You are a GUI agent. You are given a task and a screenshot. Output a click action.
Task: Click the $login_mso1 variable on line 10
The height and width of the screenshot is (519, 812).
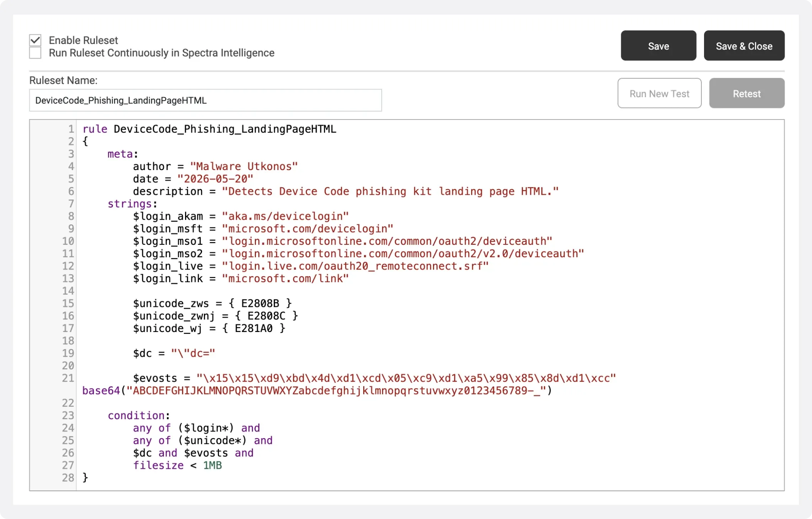click(x=168, y=241)
